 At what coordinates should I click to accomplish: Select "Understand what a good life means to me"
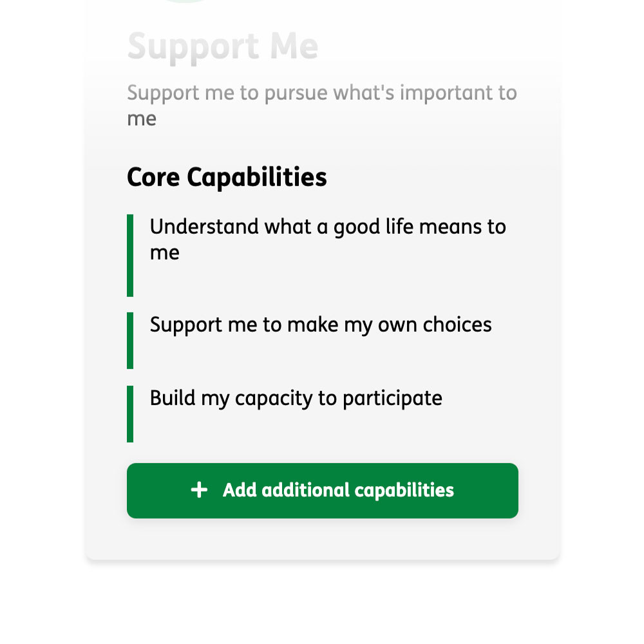click(328, 240)
